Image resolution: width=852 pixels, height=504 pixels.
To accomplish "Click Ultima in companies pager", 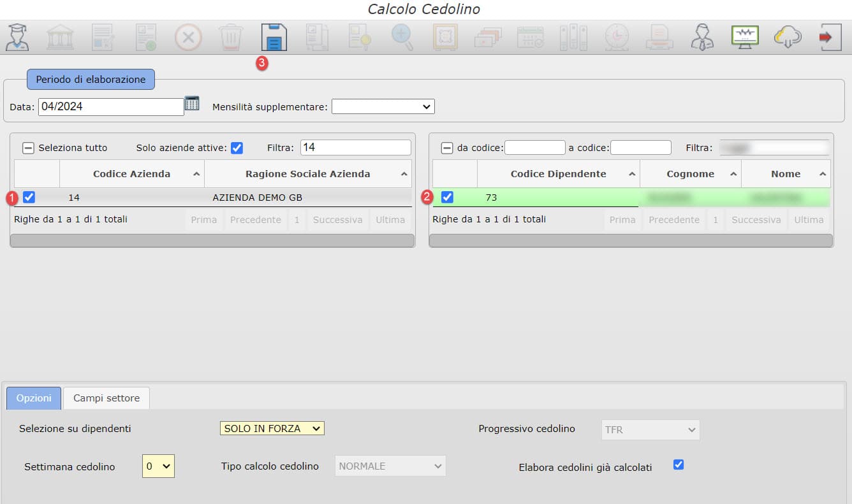I will pyautogui.click(x=390, y=220).
